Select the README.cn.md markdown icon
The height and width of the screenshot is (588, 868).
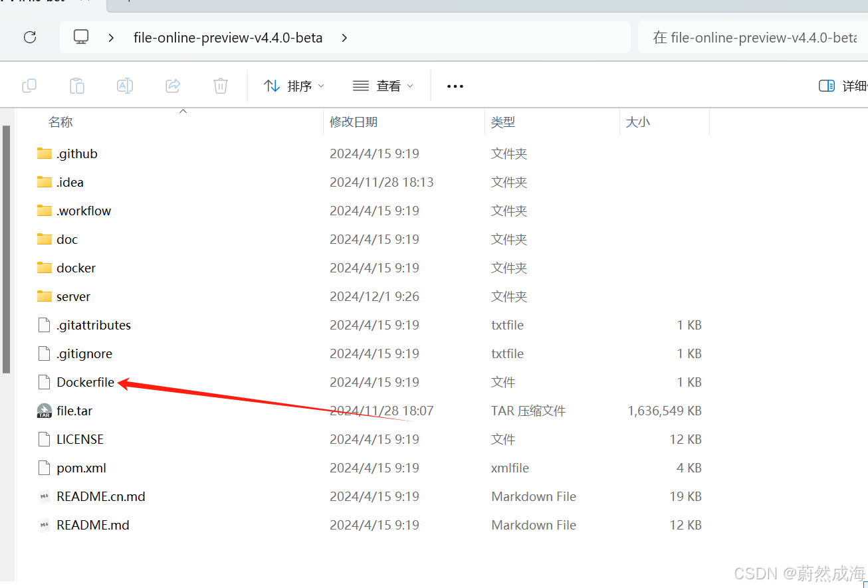click(45, 496)
